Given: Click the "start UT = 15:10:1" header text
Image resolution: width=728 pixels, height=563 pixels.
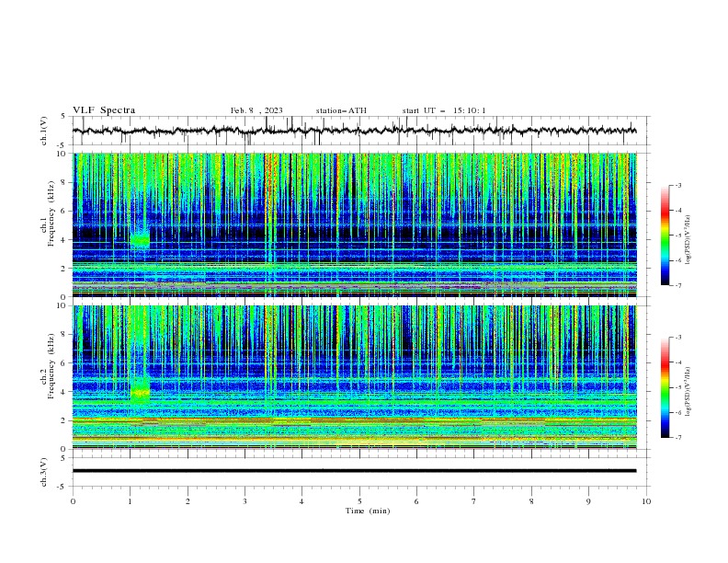Looking at the screenshot, I should point(444,110).
